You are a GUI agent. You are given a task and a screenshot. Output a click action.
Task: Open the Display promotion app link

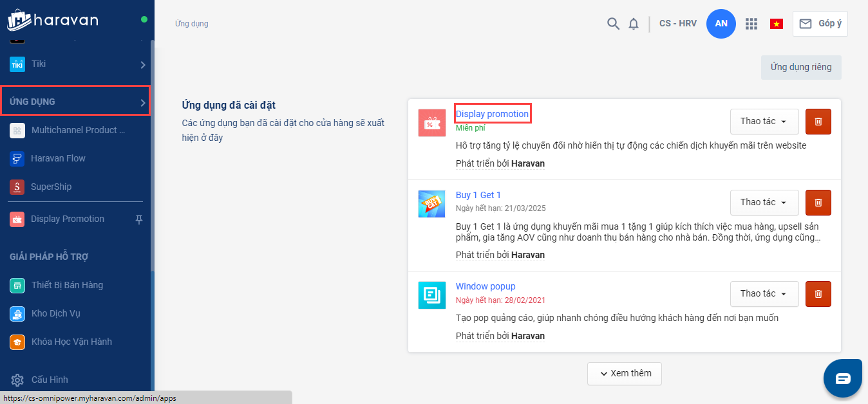(493, 115)
